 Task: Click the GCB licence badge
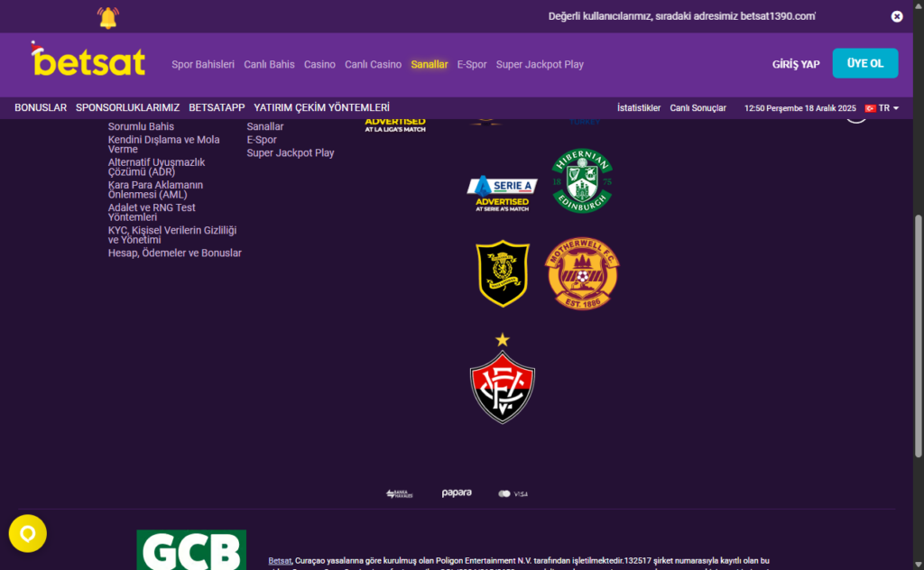(x=191, y=550)
